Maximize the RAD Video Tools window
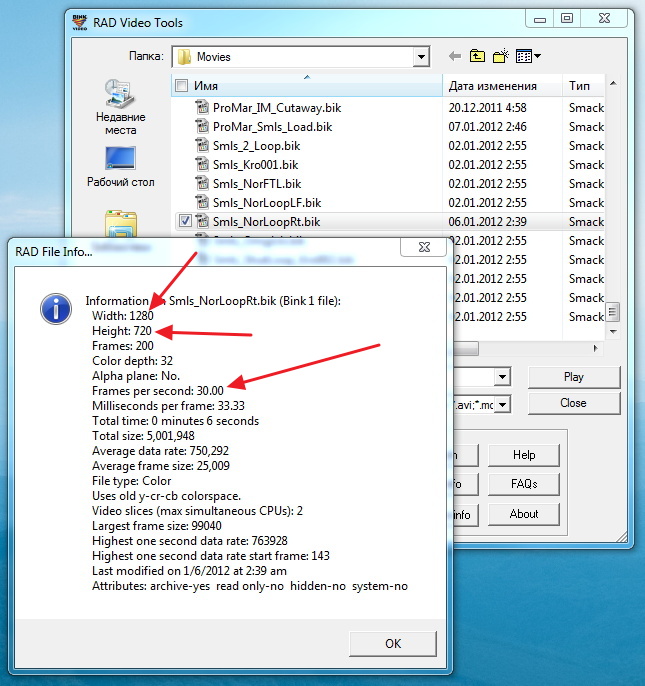The height and width of the screenshot is (686, 645). click(567, 18)
